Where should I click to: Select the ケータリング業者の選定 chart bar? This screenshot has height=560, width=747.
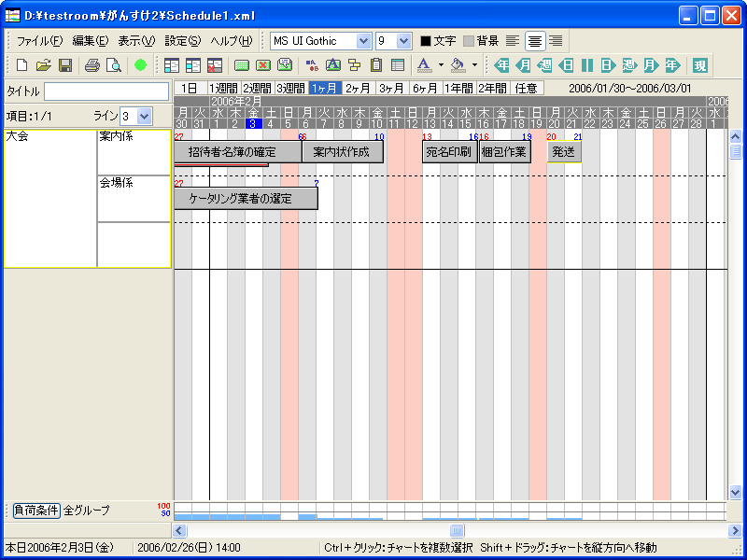tap(246, 199)
